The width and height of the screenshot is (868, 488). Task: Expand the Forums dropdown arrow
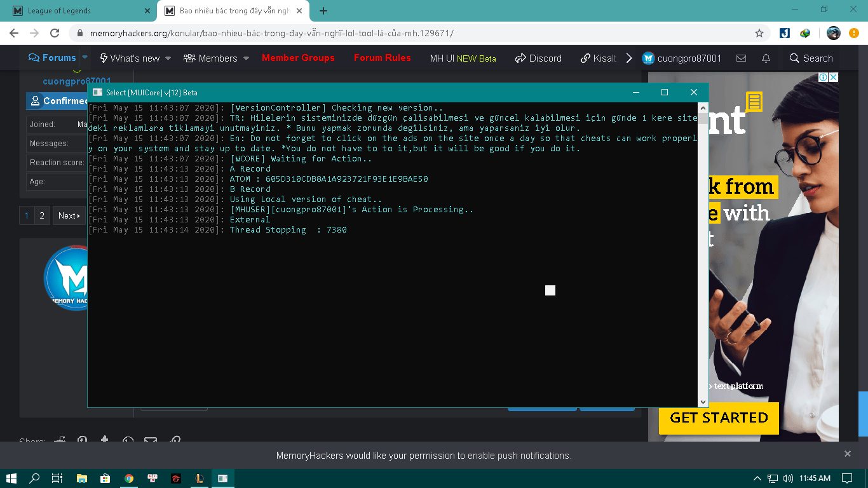click(85, 57)
